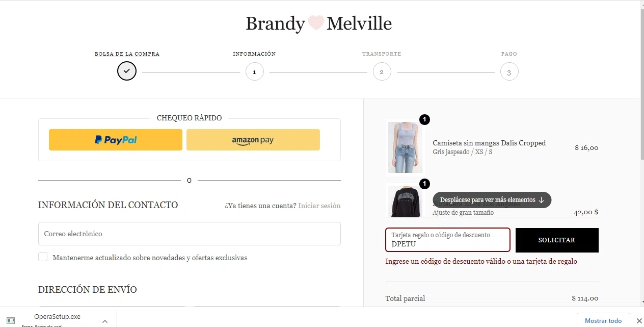Choose the Amazon Pay checkout button
This screenshot has width=644, height=327.
click(253, 140)
